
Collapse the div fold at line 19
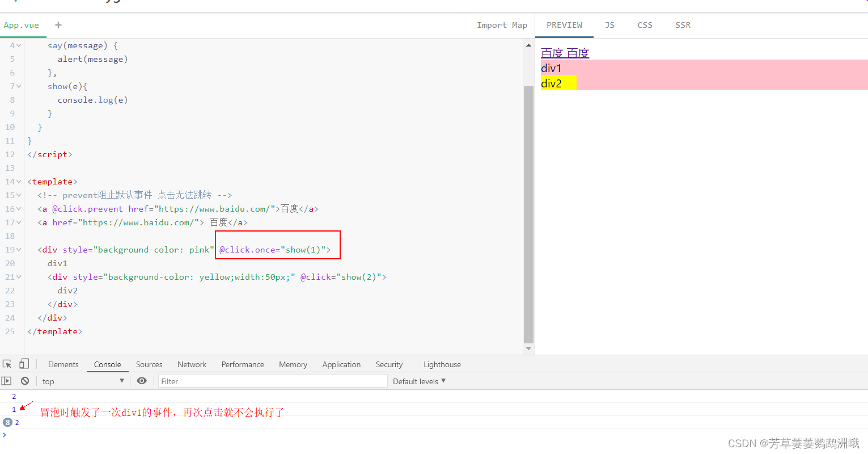tap(19, 250)
